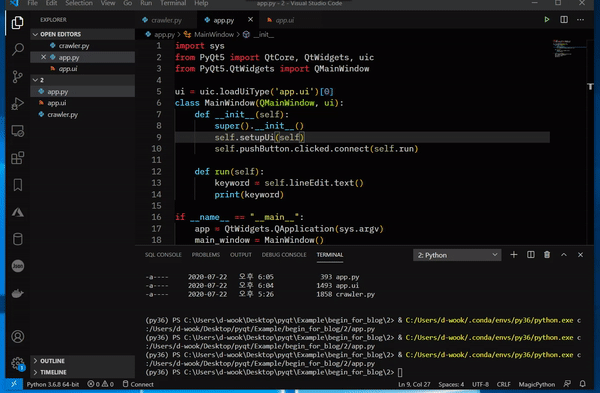Open the Accounts menu

coord(18,337)
